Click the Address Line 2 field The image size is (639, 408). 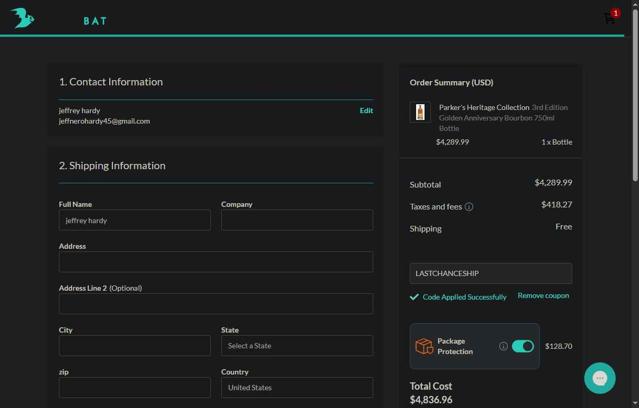(216, 304)
